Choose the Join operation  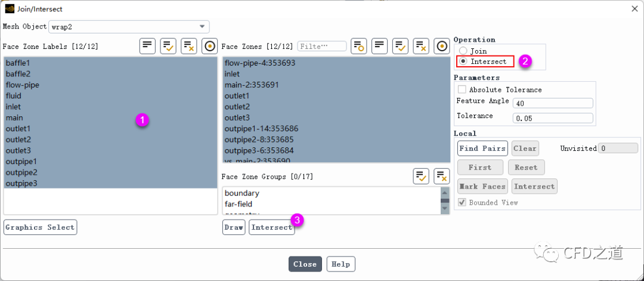point(463,51)
